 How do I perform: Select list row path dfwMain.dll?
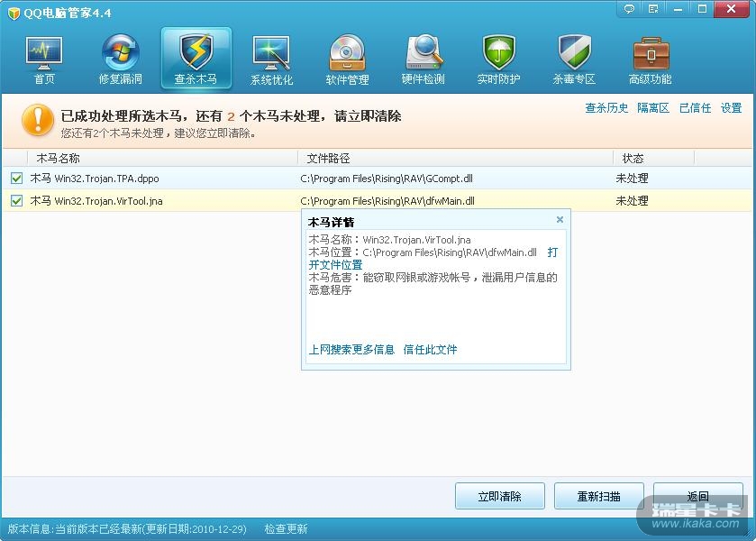click(x=387, y=201)
